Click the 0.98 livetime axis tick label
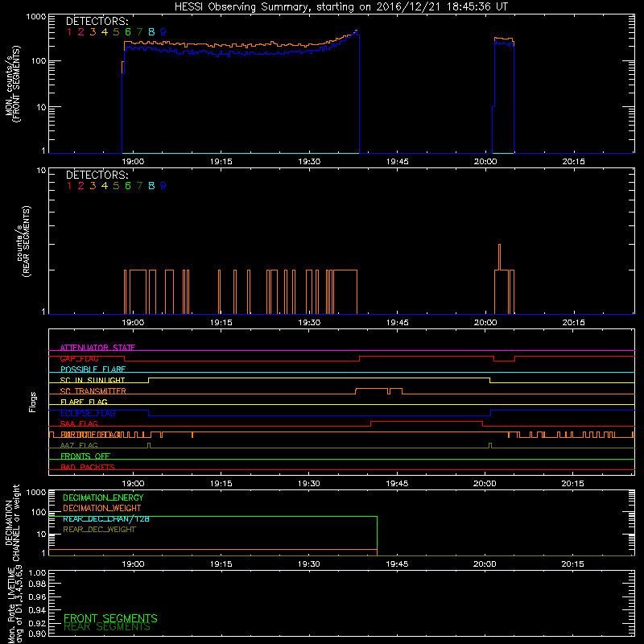Image resolution: width=644 pixels, height=644 pixels. [37, 584]
